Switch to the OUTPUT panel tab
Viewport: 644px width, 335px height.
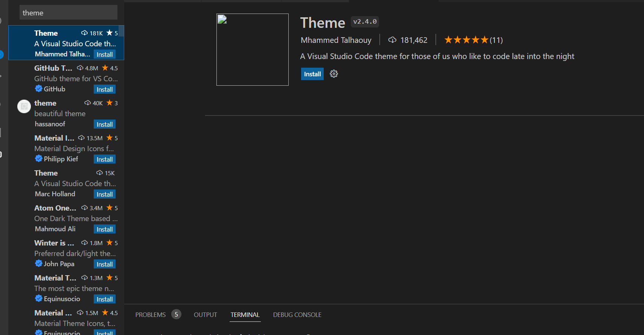tap(206, 315)
